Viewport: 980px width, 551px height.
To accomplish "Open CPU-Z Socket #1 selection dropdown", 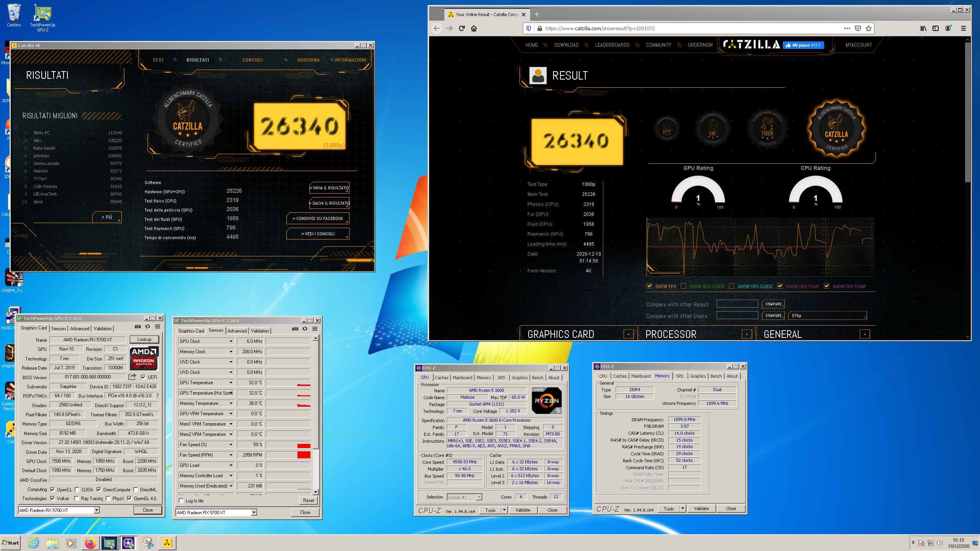I will pyautogui.click(x=479, y=497).
